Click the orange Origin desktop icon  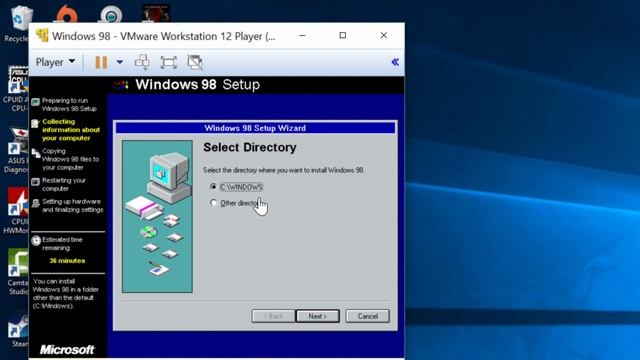[67, 14]
